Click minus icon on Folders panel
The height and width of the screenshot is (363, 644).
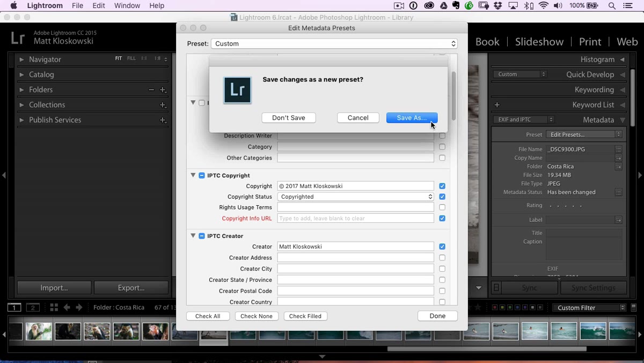tap(151, 90)
